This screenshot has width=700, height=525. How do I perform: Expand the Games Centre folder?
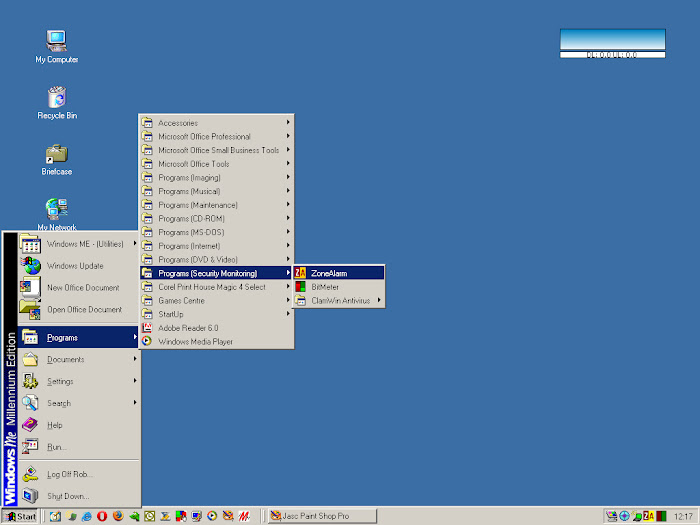pos(217,300)
